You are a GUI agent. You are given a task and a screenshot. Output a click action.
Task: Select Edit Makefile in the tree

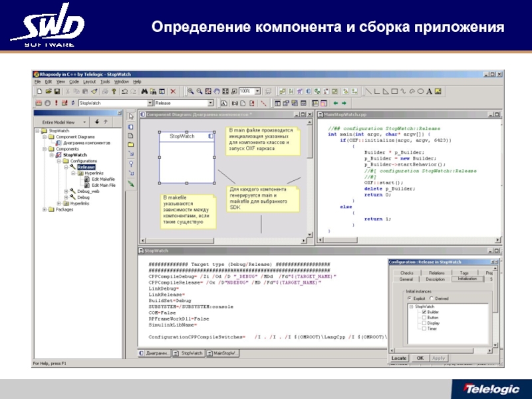104,179
